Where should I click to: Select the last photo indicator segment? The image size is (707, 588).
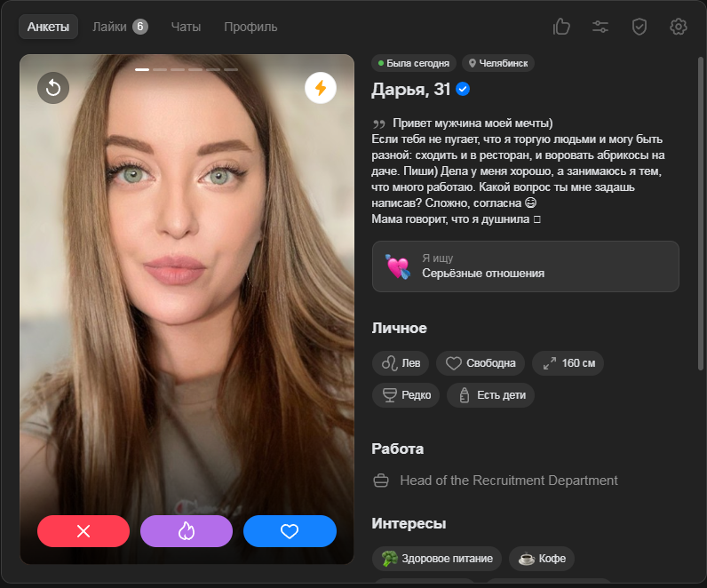click(x=231, y=69)
